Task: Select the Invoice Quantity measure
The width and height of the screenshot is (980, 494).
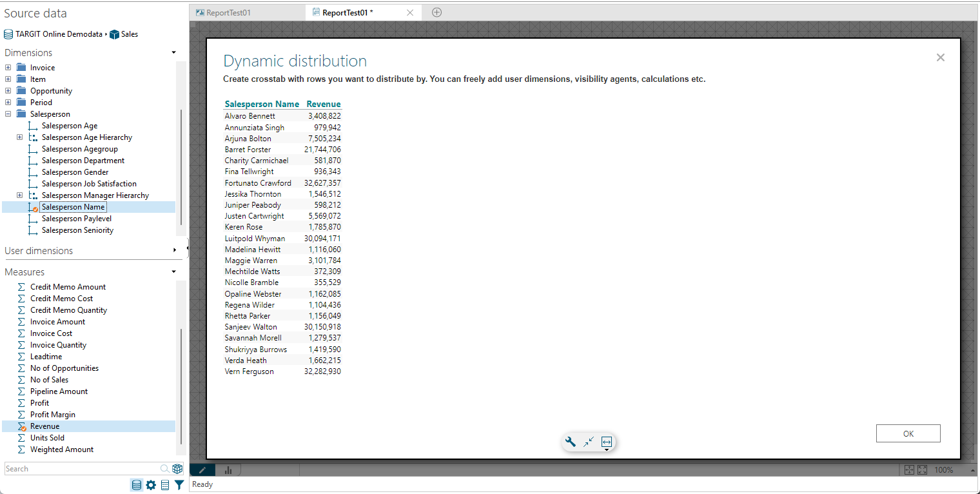Action: click(58, 345)
